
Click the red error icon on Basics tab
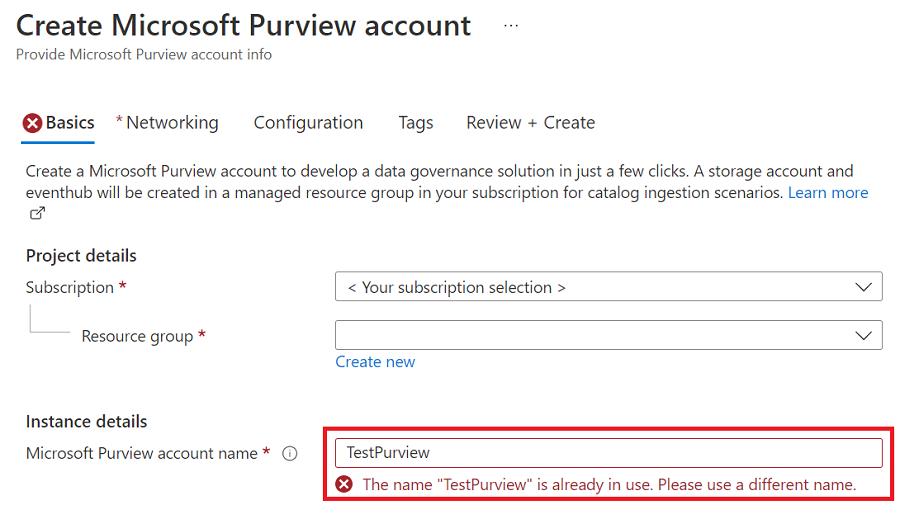33,123
